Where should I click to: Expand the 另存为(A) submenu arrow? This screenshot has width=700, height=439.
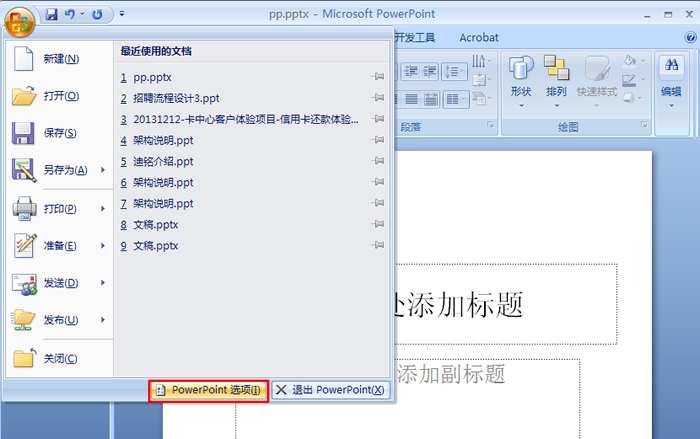[x=103, y=170]
